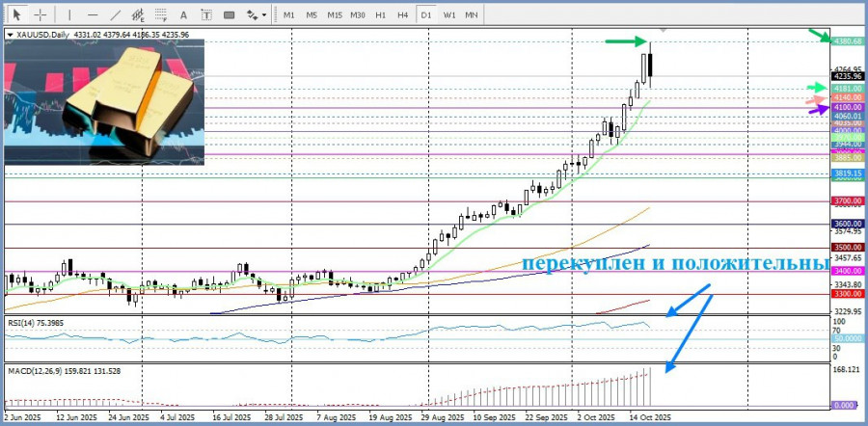Choose the horizontal line drawing tool

tap(93, 14)
